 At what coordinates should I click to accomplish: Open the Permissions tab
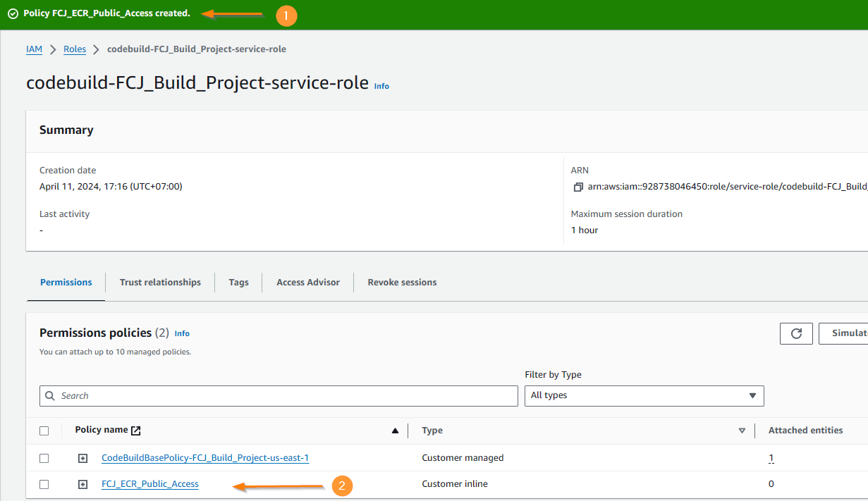(x=66, y=283)
